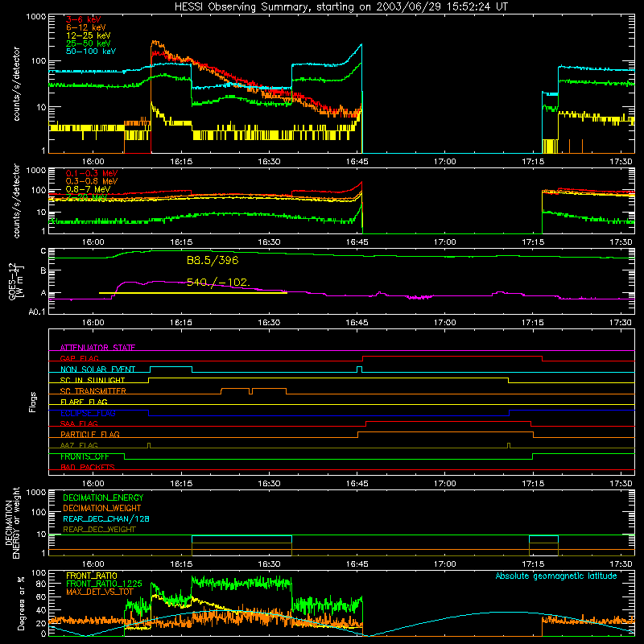Viewport: 644px width, 644px height.
Task: Click the REAR_DEC_WEIGHT legend entry
Action: pos(99,530)
